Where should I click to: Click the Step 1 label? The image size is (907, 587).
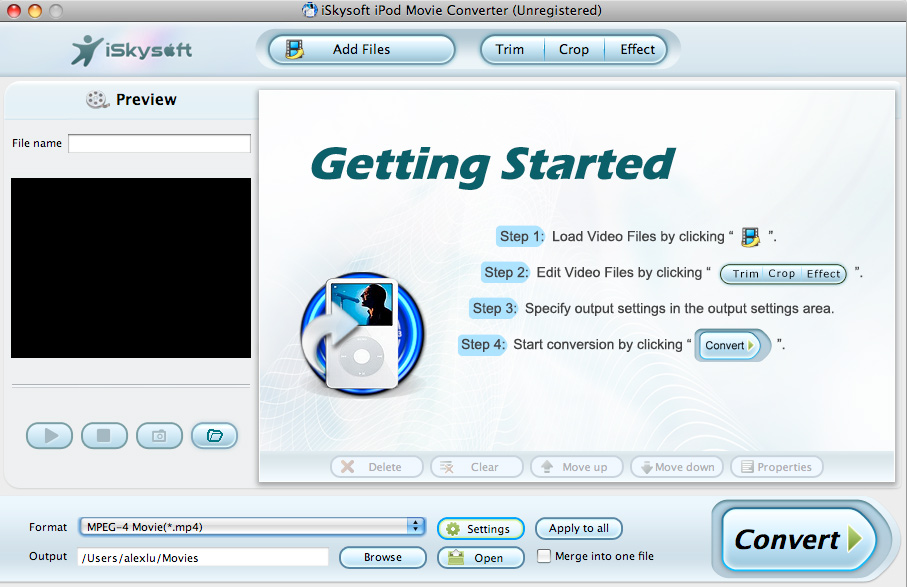tap(521, 237)
